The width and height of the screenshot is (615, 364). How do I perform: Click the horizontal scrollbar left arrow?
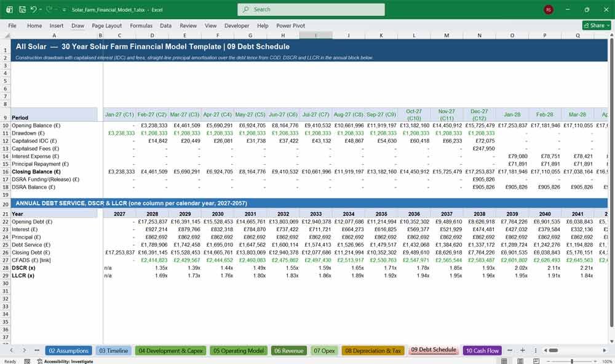click(545, 350)
